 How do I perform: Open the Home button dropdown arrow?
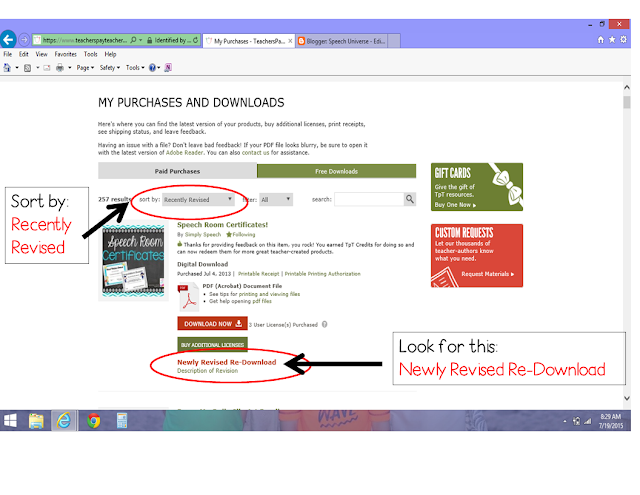tap(17, 68)
